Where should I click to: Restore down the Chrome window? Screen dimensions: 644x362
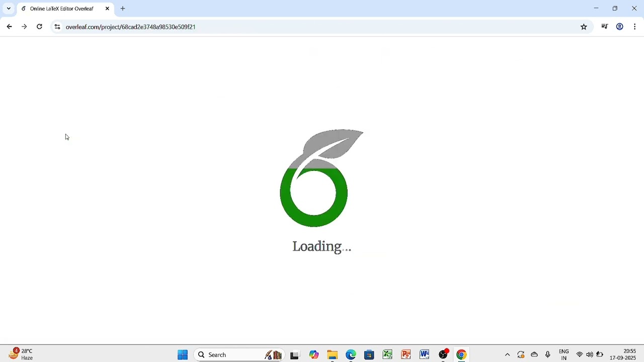pyautogui.click(x=615, y=9)
